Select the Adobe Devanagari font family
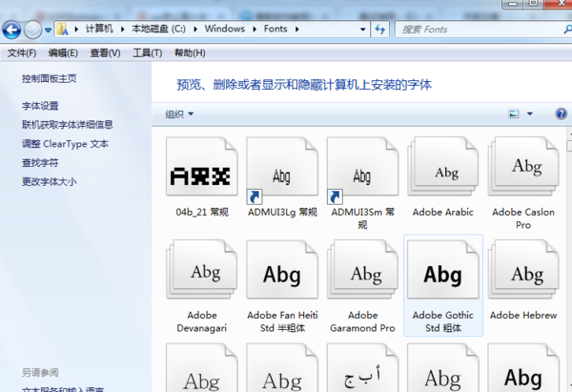This screenshot has height=392, width=572. point(201,275)
